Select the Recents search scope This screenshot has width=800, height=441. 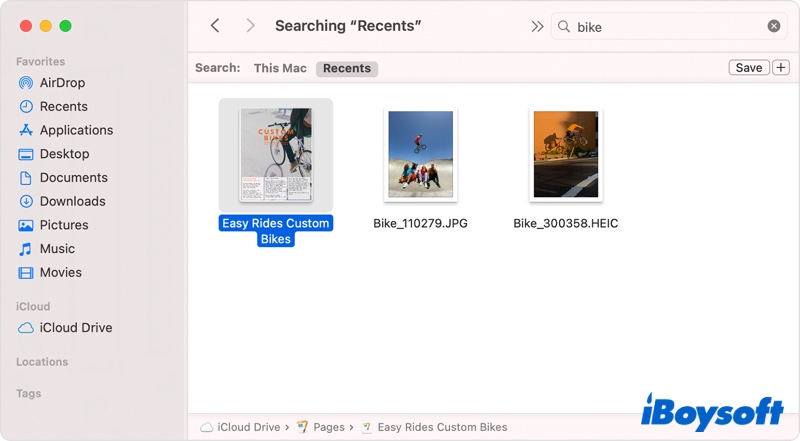point(347,68)
